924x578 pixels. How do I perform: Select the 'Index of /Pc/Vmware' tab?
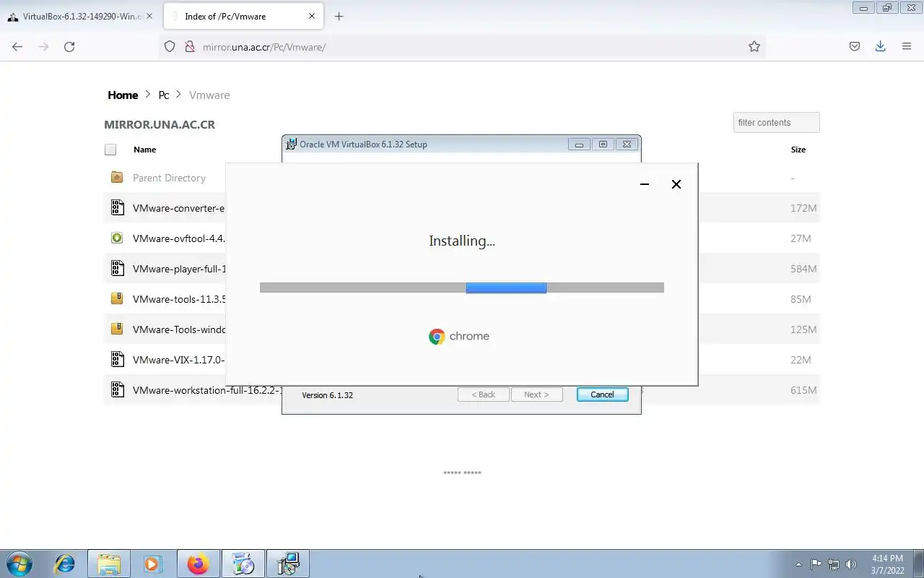pyautogui.click(x=242, y=16)
